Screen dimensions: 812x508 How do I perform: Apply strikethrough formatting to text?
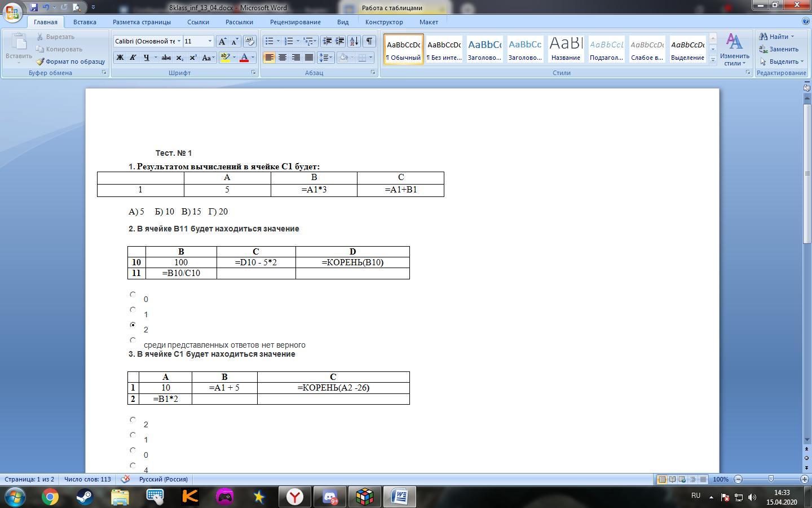tap(166, 58)
